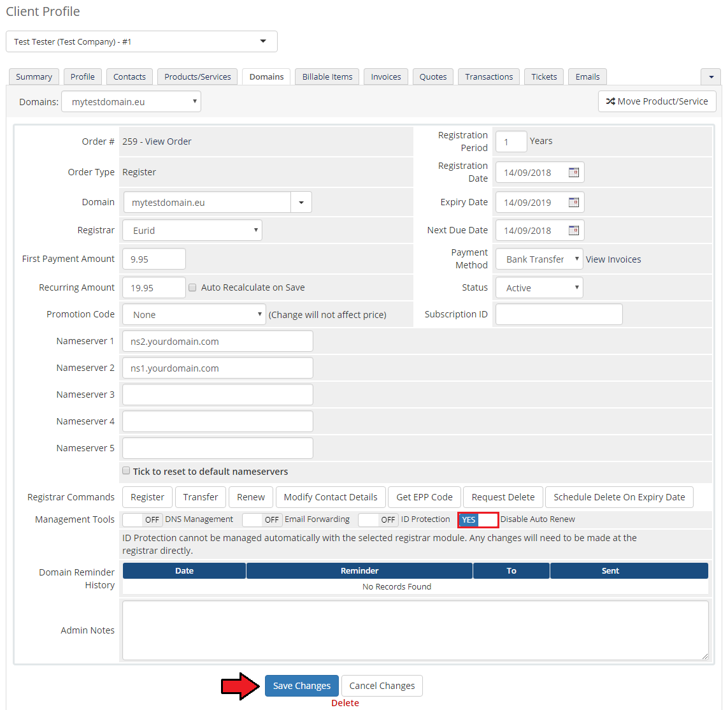This screenshot has width=728, height=710.
Task: Toggle the Disable Auto Renew switch
Action: point(478,519)
